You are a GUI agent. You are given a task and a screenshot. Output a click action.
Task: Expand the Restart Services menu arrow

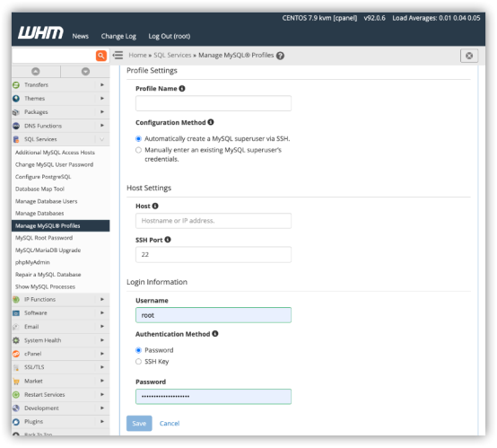102,395
